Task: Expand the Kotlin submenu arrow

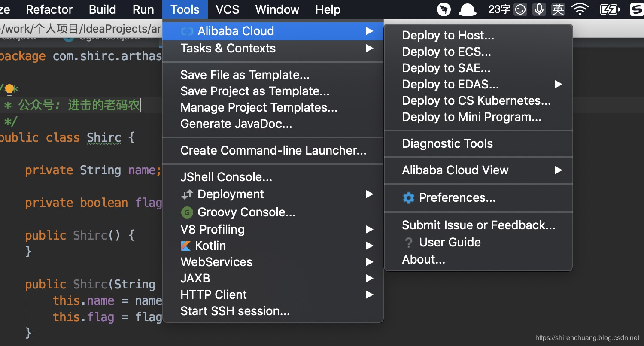Action: (x=369, y=246)
